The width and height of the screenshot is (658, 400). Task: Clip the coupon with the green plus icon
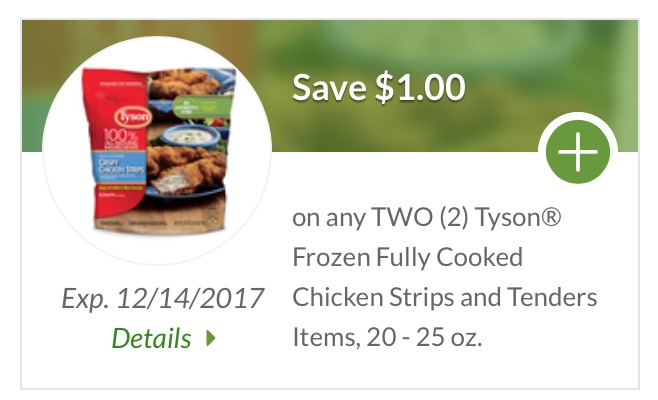click(577, 152)
